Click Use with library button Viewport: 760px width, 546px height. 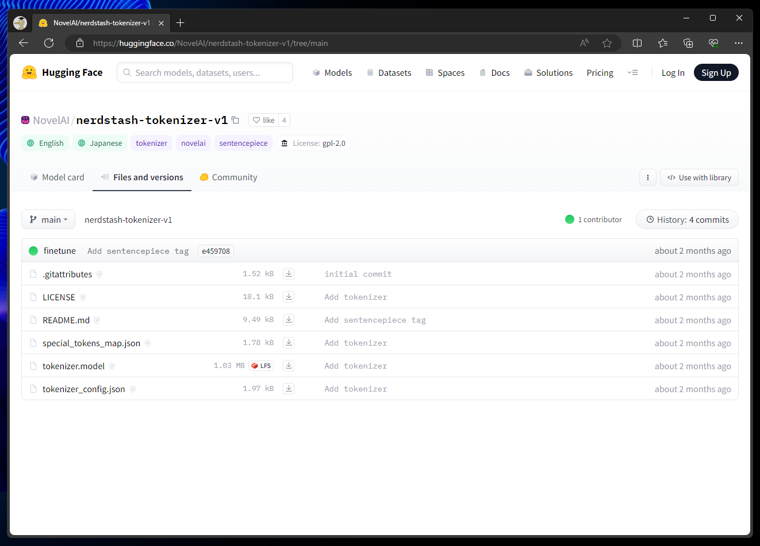point(699,177)
